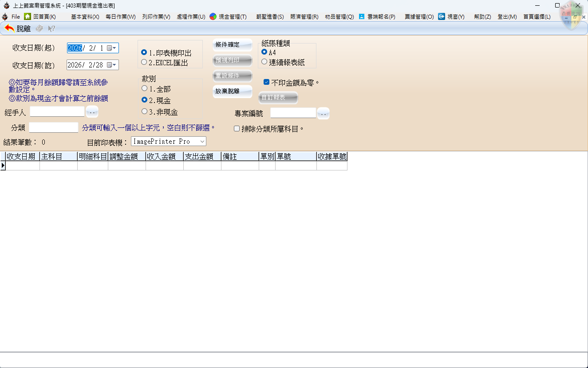Click the 條件確定 button
Viewport: 588px width, 368px height.
coord(232,45)
